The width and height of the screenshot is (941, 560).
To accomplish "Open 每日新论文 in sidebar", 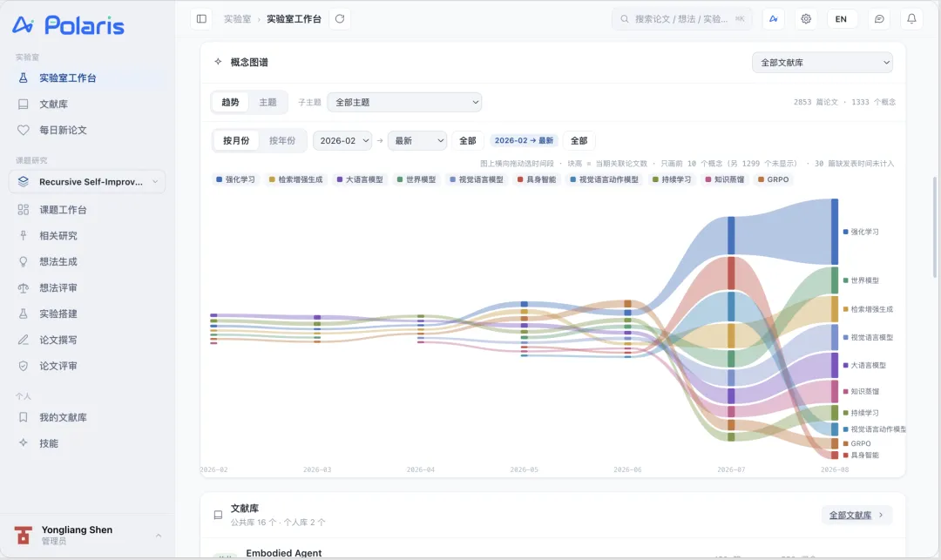I will [x=87, y=130].
